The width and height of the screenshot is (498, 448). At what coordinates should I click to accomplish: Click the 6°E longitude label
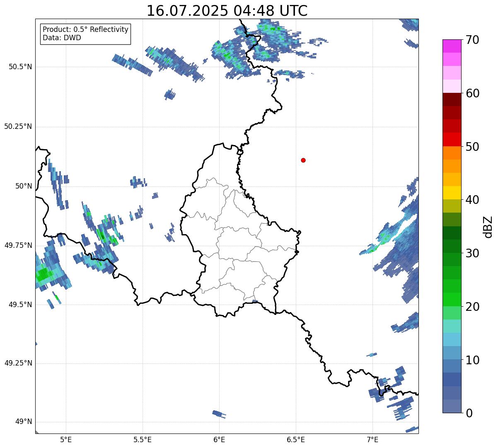pyautogui.click(x=219, y=439)
